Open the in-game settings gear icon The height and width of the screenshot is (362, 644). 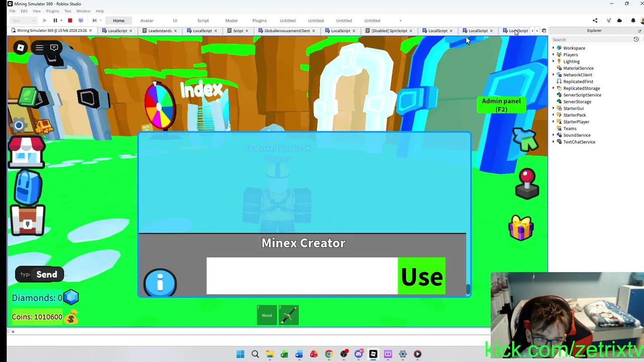click(x=19, y=126)
